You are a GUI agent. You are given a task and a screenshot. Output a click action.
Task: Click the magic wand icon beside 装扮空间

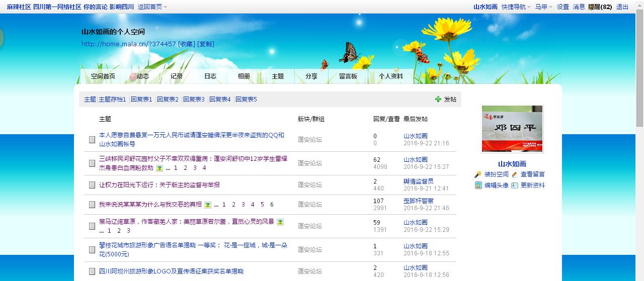point(477,174)
